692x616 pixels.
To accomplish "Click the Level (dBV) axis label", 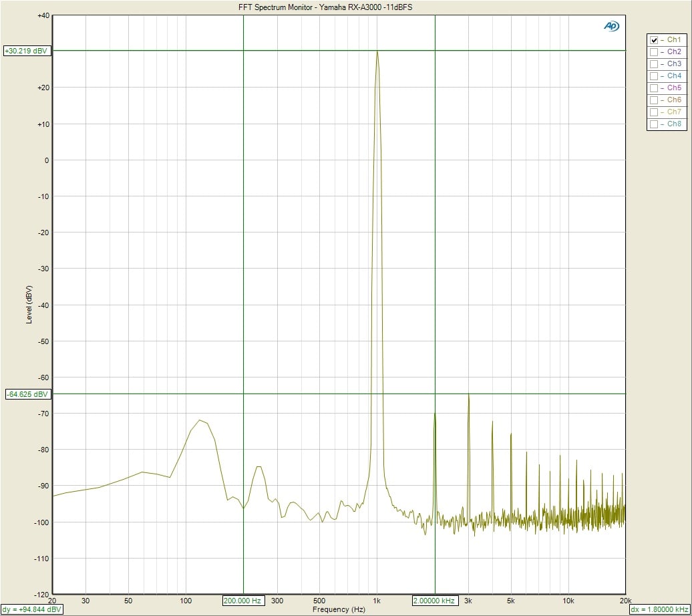I will point(29,305).
